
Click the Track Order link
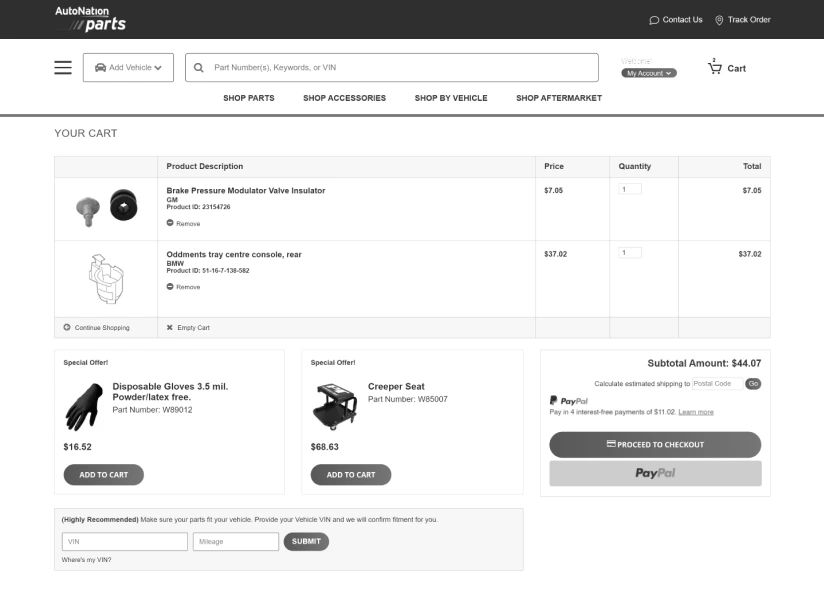tap(749, 19)
